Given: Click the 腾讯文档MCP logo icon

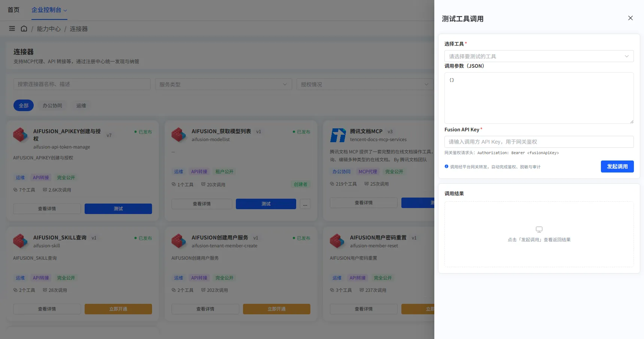Looking at the screenshot, I should (337, 135).
